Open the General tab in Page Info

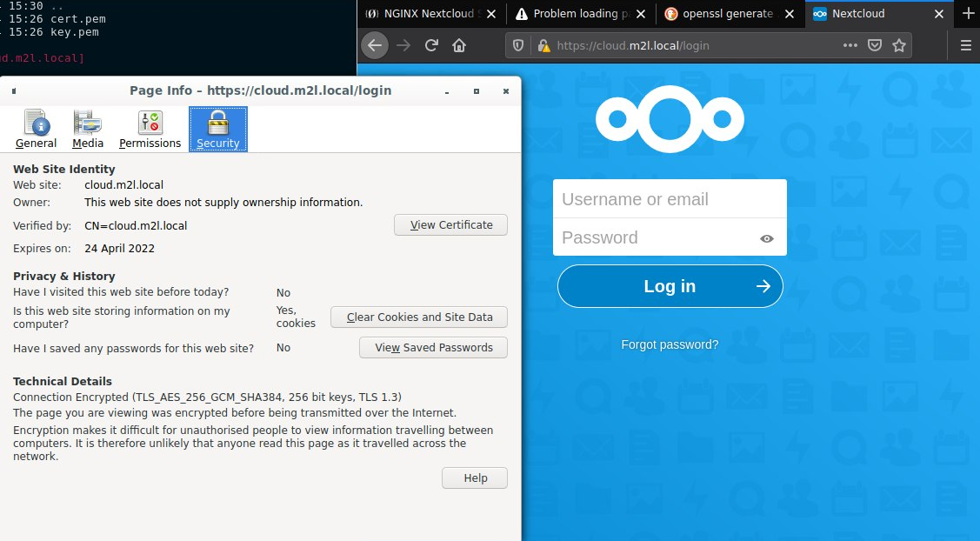pos(37,130)
